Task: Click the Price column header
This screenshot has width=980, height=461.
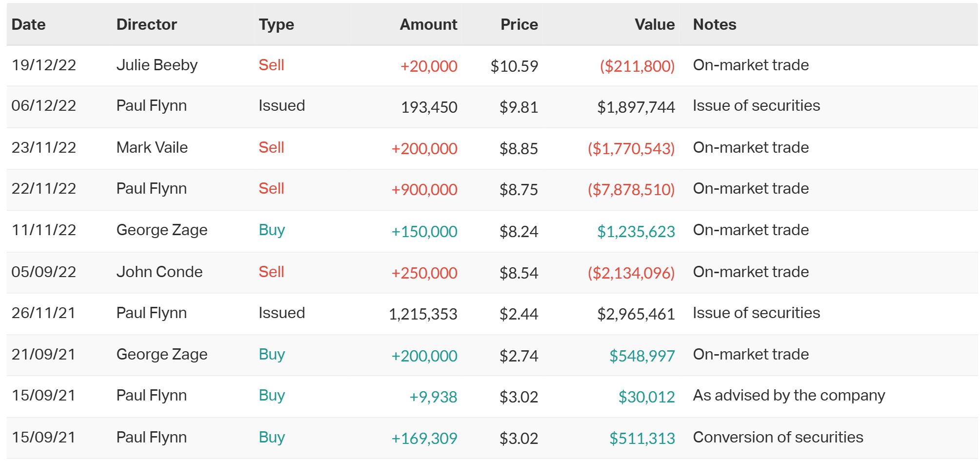Action: 519,24
